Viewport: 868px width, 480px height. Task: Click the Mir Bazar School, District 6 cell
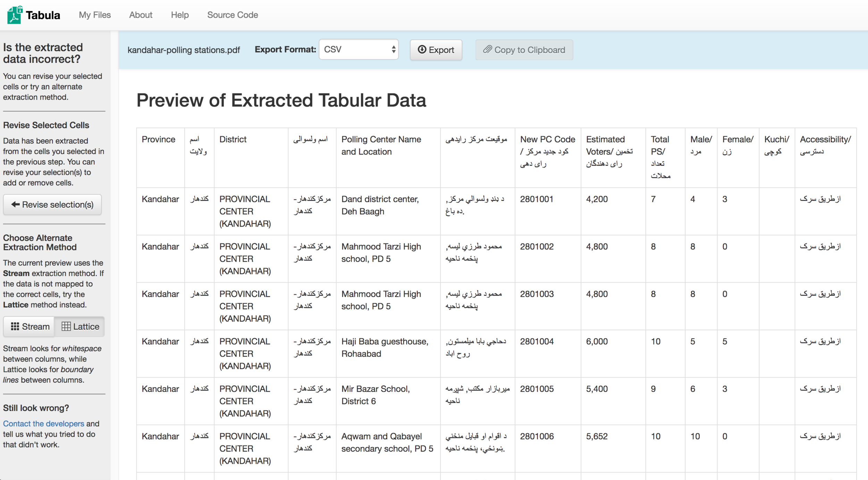(x=388, y=401)
